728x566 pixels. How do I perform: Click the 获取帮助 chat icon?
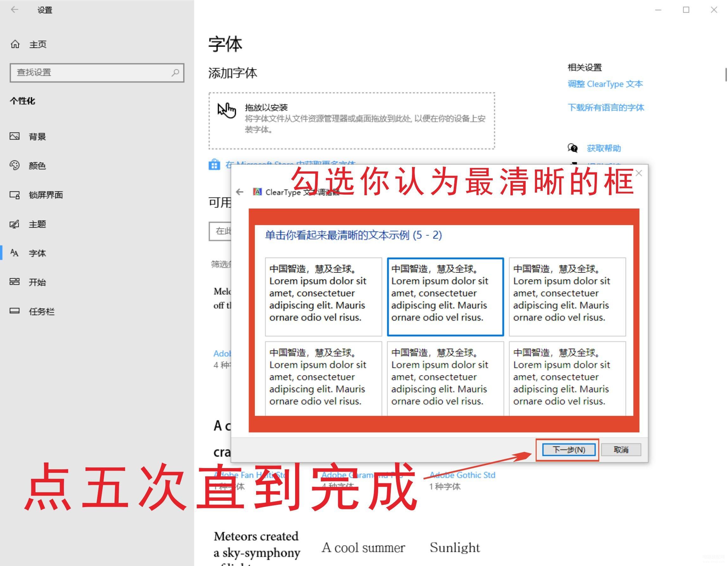tap(573, 148)
